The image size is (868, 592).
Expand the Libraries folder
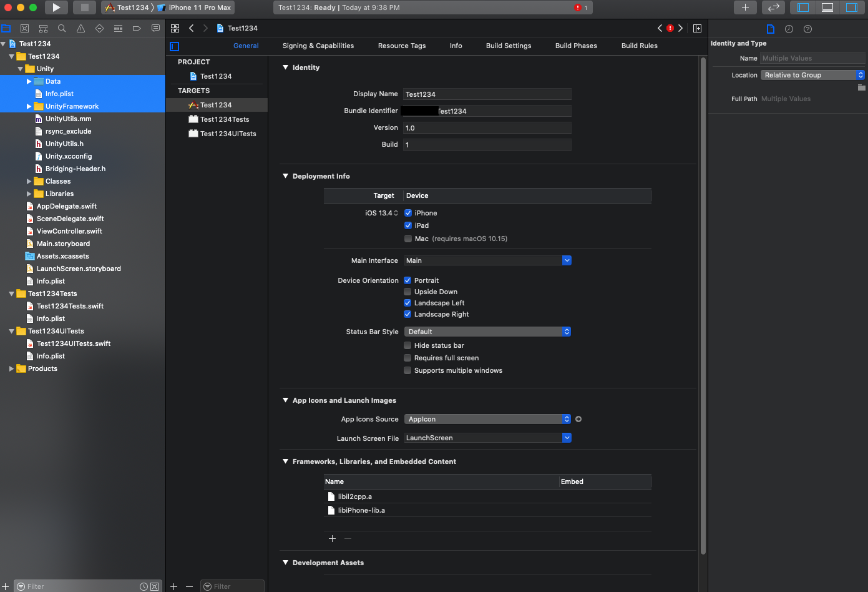tap(29, 194)
